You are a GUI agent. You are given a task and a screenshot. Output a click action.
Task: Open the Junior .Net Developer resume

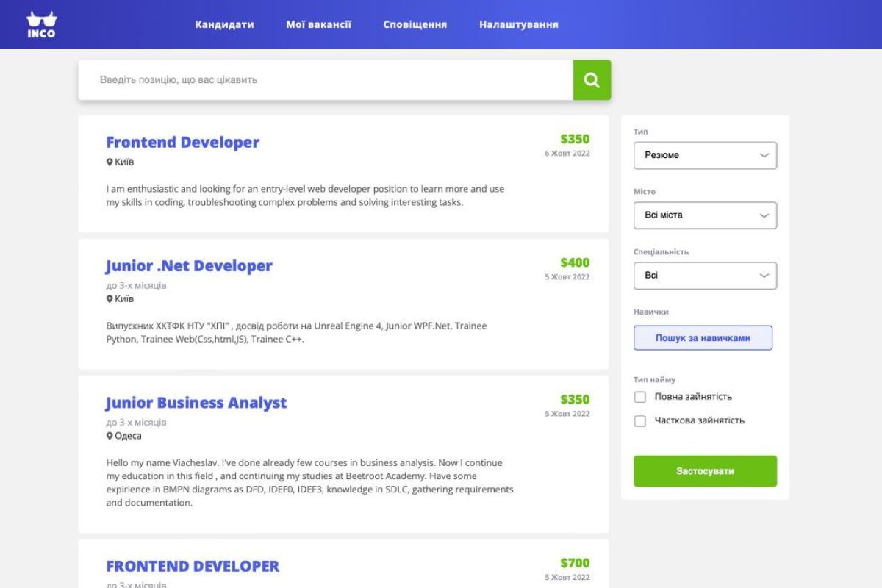pyautogui.click(x=189, y=266)
